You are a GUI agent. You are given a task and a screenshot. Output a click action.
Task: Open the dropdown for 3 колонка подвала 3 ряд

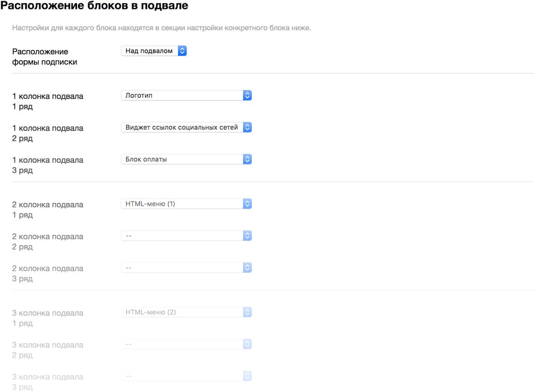[x=186, y=376]
